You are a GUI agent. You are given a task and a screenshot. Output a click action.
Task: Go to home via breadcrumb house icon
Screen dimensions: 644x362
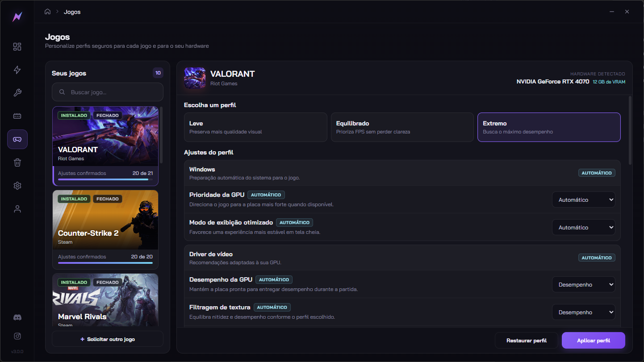click(x=47, y=12)
